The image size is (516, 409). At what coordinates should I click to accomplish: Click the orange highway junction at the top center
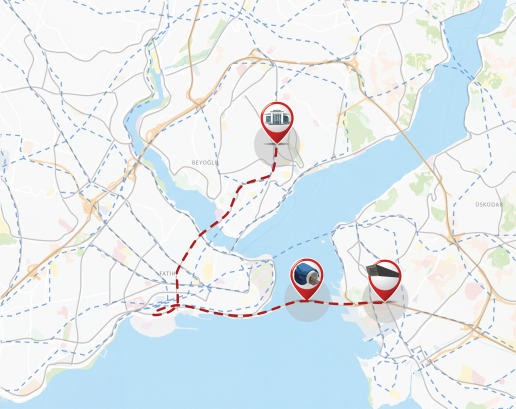click(x=256, y=55)
